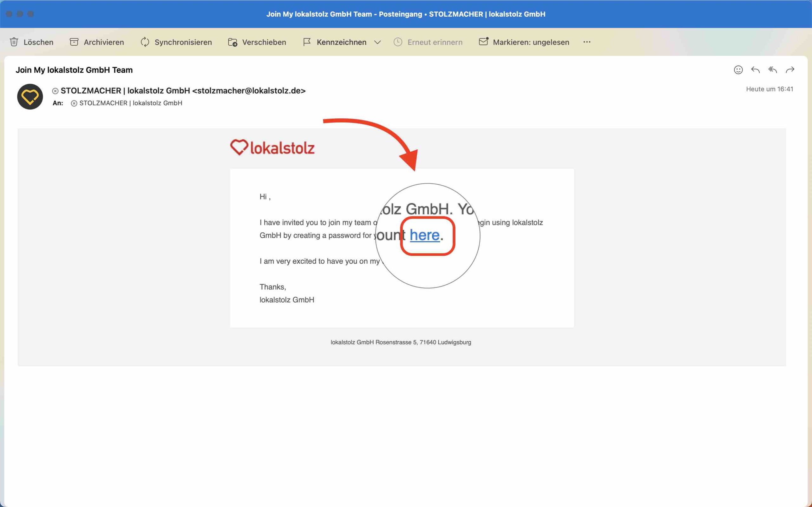Viewport: 812px width, 507px height.
Task: Forward the email with the forward arrow
Action: [790, 70]
